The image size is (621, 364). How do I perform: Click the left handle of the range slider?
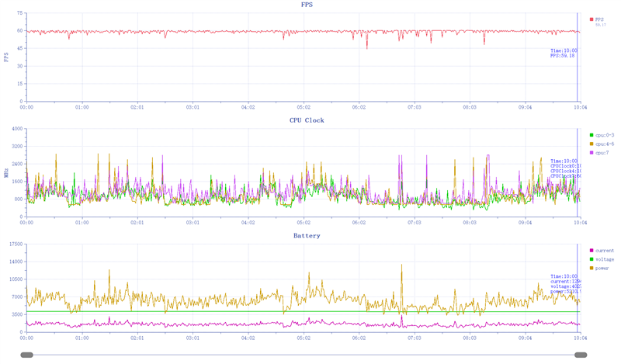click(x=27, y=355)
